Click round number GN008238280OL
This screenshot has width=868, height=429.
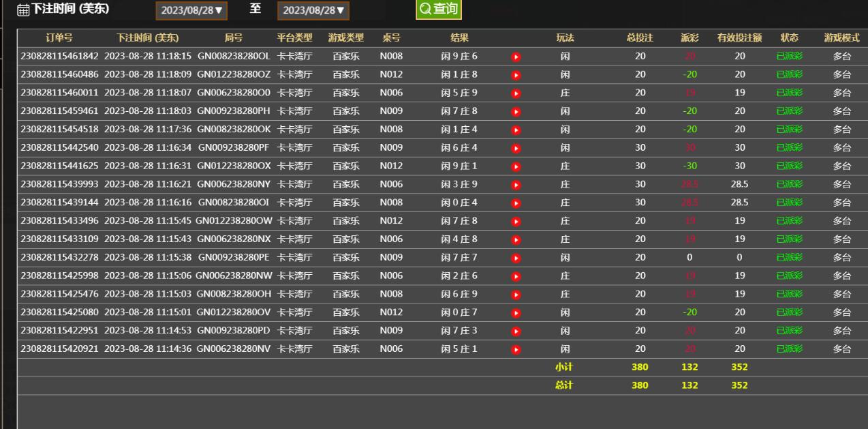point(234,56)
